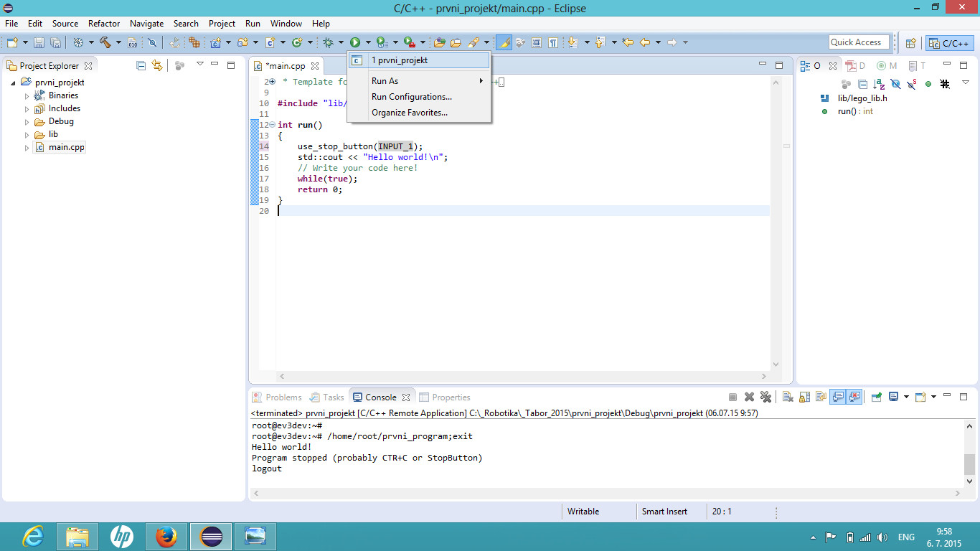Clear the Console output
This screenshot has height=551, width=980.
(787, 397)
